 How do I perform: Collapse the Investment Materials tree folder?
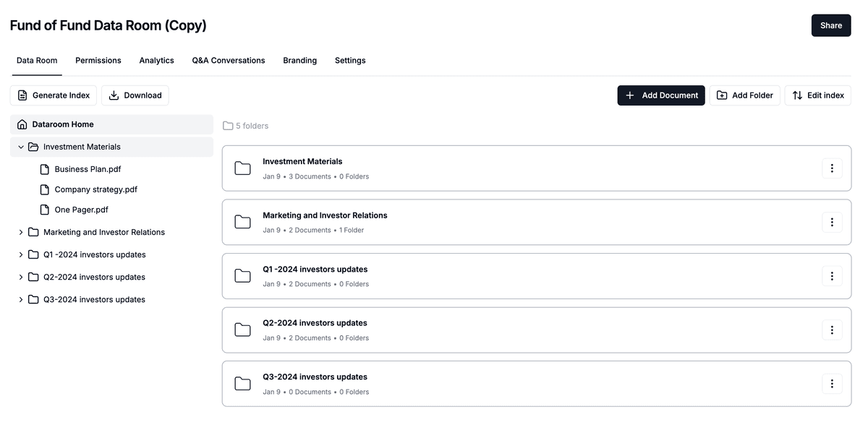[21, 147]
